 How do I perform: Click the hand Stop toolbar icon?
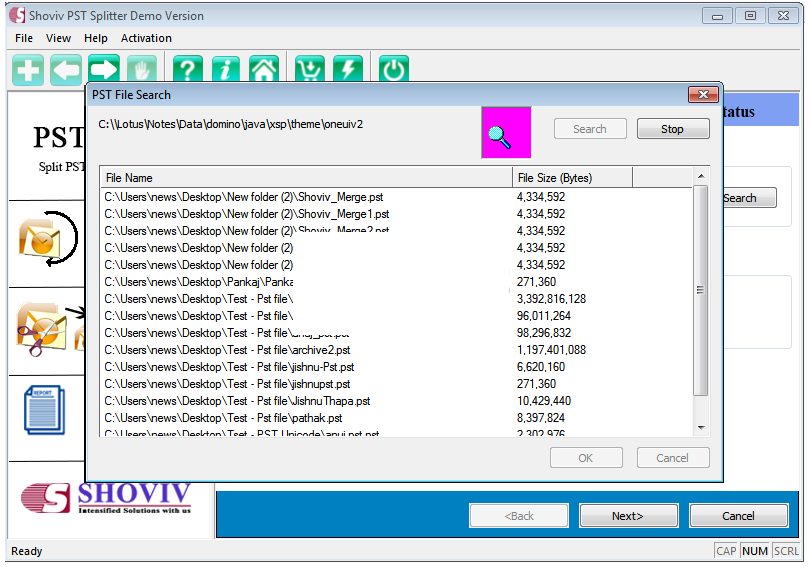142,69
